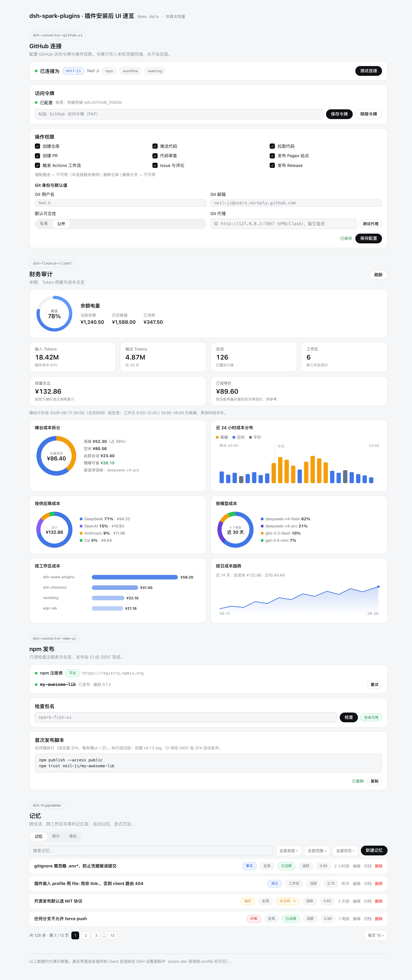The height and width of the screenshot is (980, 412).
Task: Set default visibility to 公开
Action: [x=61, y=224]
